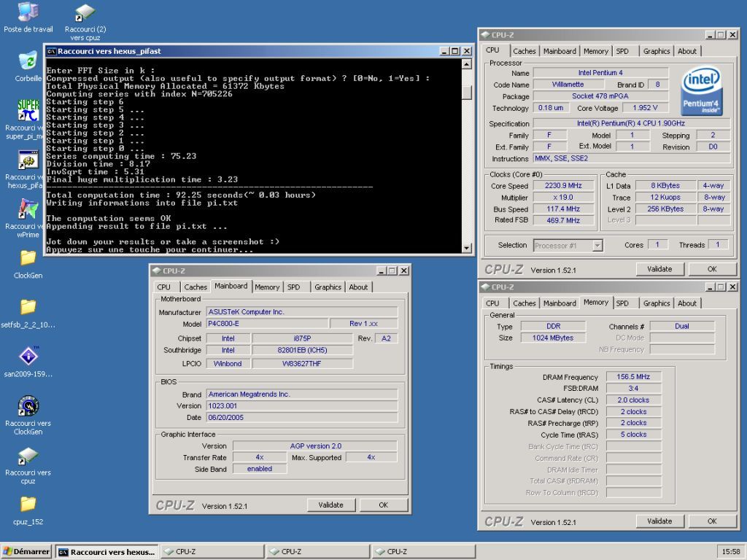Click the console window title bar icon

click(x=52, y=51)
